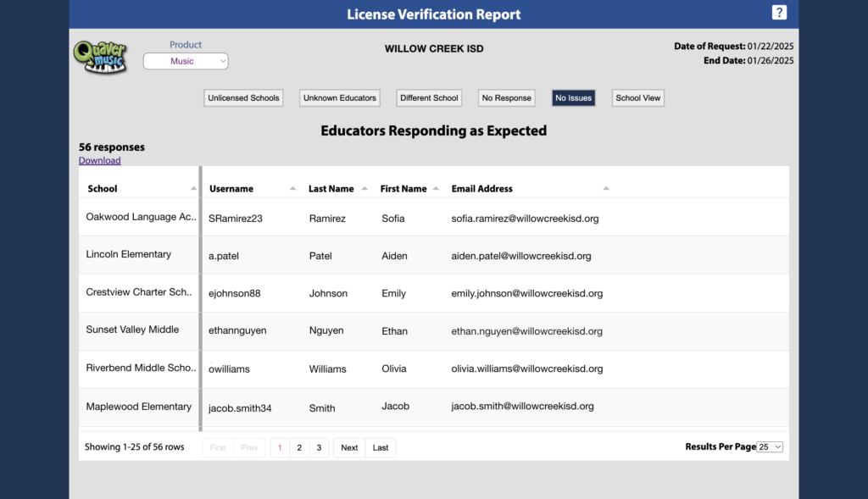Click username ethannguyen

[237, 330]
